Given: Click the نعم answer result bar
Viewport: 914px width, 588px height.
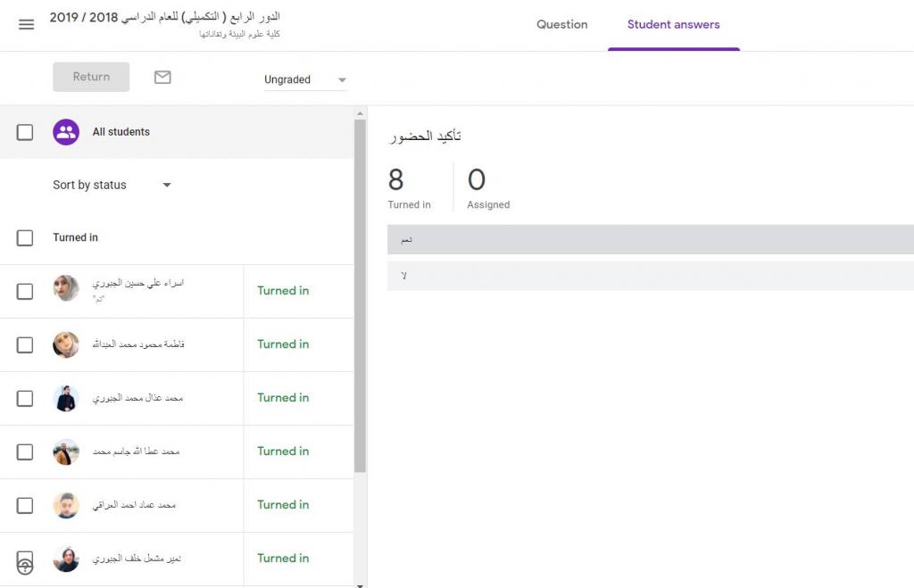Looking at the screenshot, I should [x=650, y=240].
